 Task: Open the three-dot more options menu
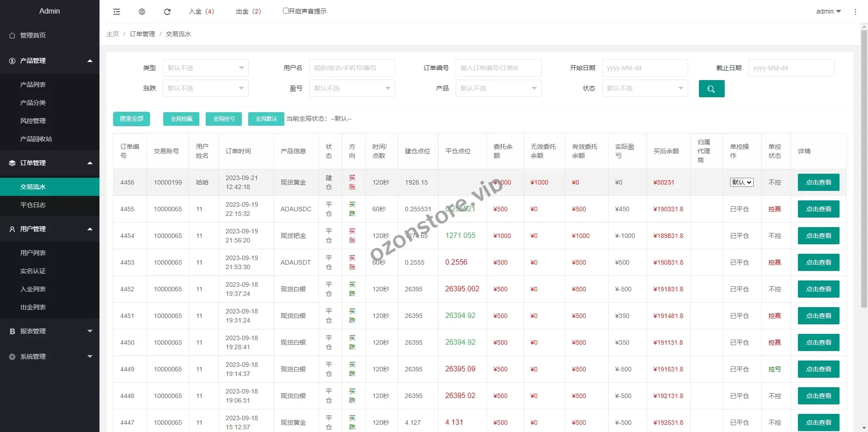(855, 12)
